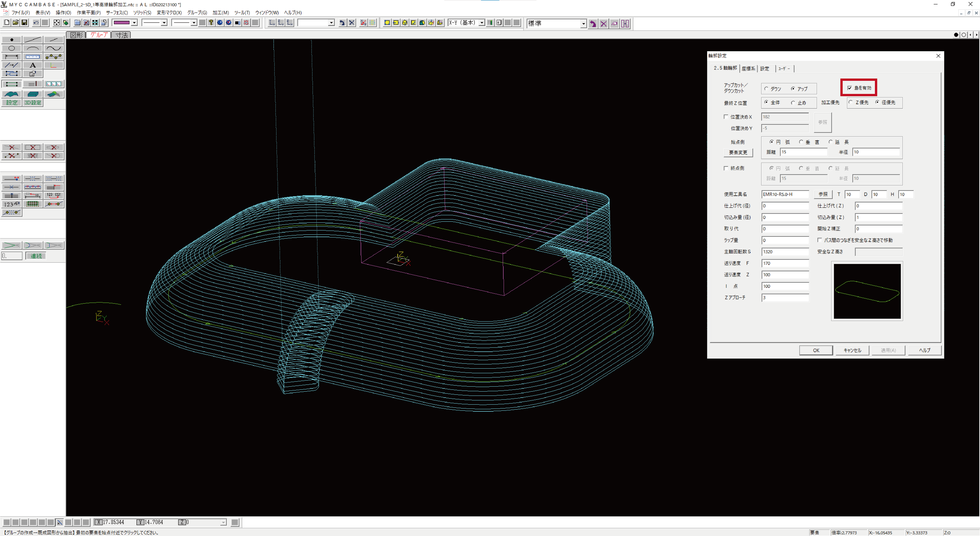Select 止め for final Z position
The width and height of the screenshot is (980, 536).
tap(793, 103)
